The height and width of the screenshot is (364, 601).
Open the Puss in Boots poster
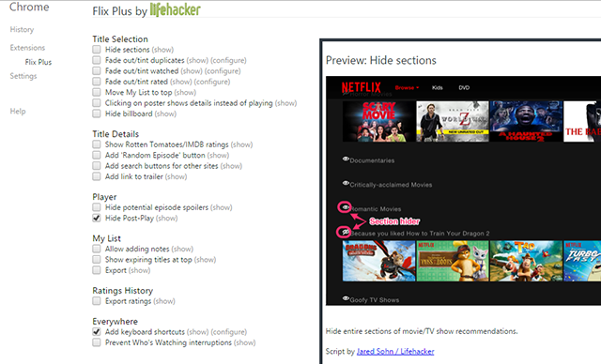coord(453,261)
